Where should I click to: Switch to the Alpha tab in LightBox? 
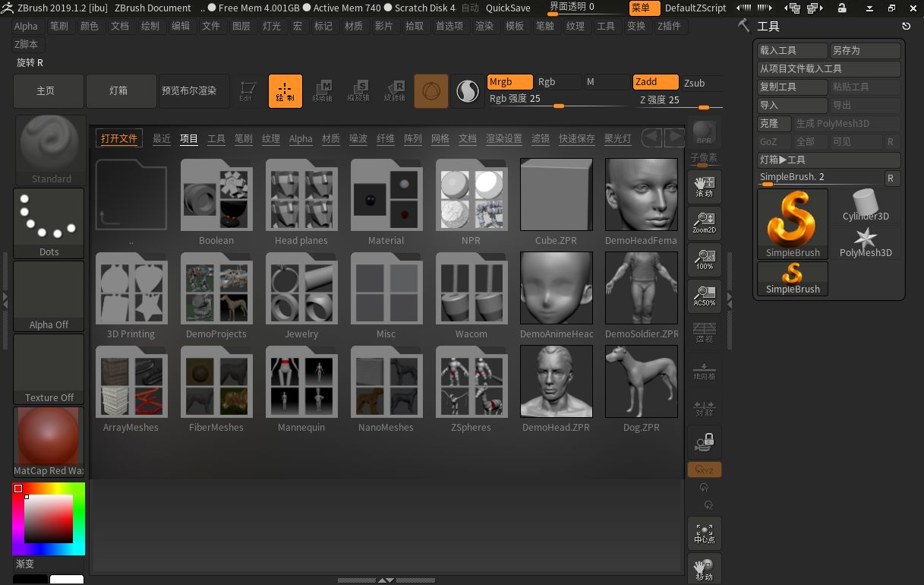(x=301, y=139)
